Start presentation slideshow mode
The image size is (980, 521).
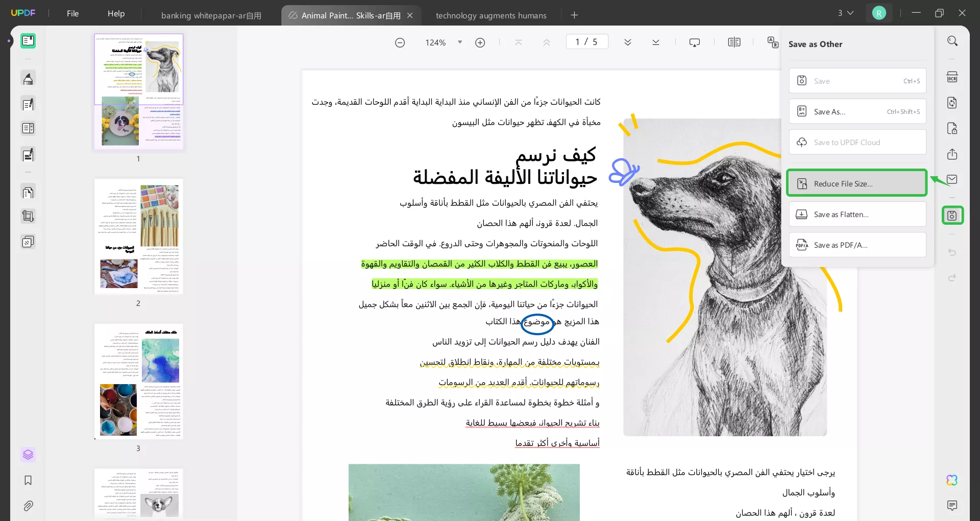[x=695, y=42]
